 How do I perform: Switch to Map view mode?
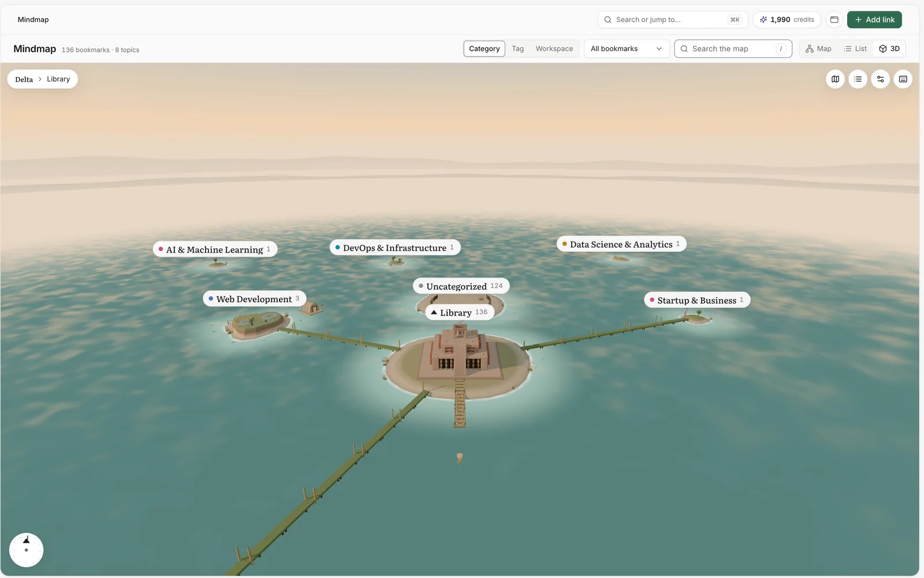tap(818, 49)
